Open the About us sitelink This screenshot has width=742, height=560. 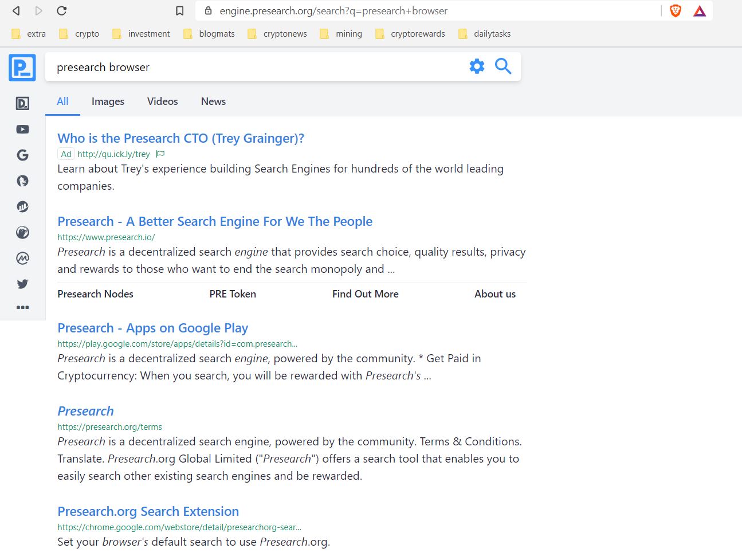click(x=495, y=294)
